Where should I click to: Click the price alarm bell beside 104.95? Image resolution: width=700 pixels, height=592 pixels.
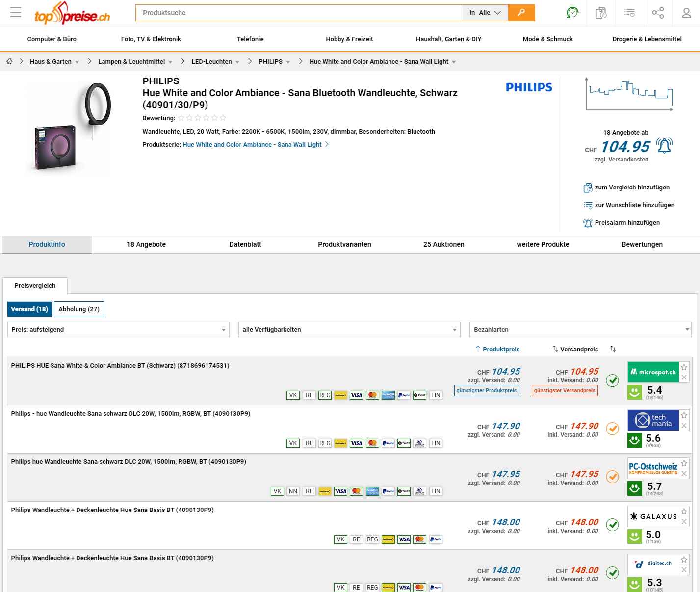[664, 146]
